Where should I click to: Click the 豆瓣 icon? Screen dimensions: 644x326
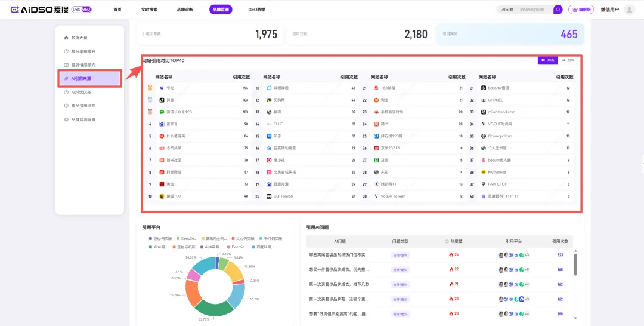click(377, 160)
